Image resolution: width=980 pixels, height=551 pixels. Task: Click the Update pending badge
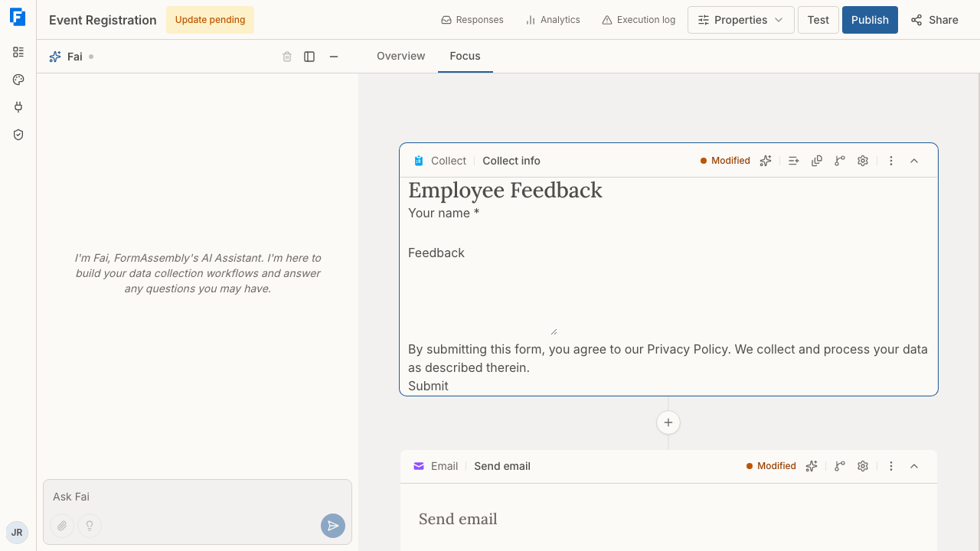click(210, 20)
